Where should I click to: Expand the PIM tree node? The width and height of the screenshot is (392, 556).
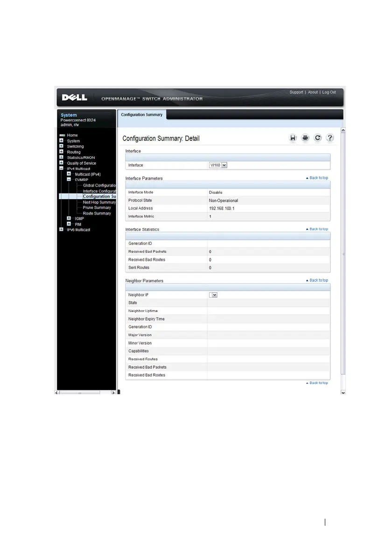tap(69, 224)
